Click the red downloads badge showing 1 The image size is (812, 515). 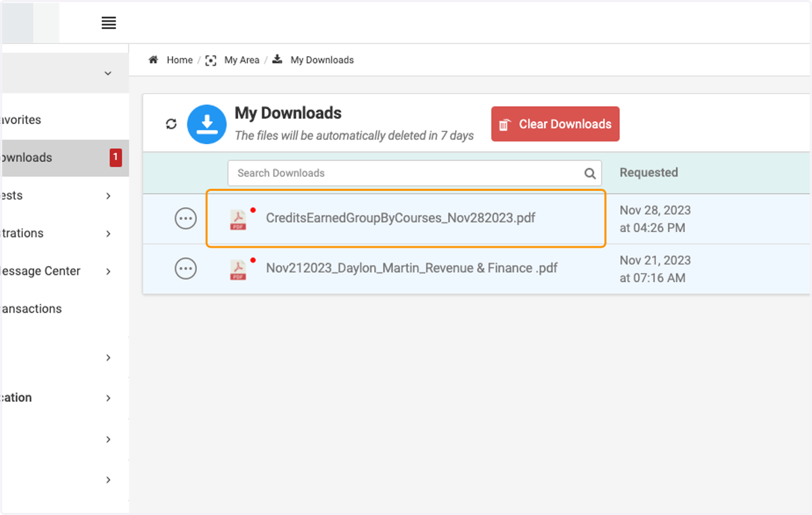[x=116, y=158]
